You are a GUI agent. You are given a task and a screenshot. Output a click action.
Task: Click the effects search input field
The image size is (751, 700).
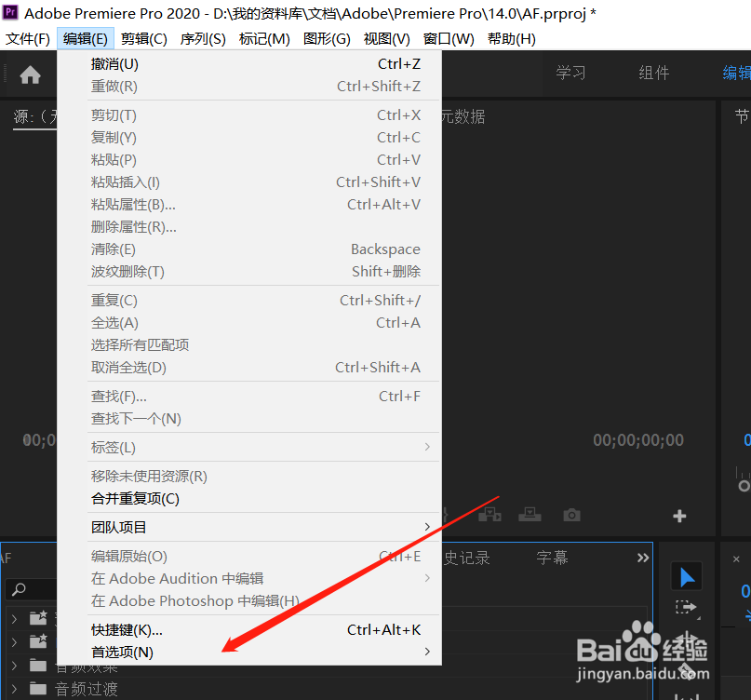point(32,589)
